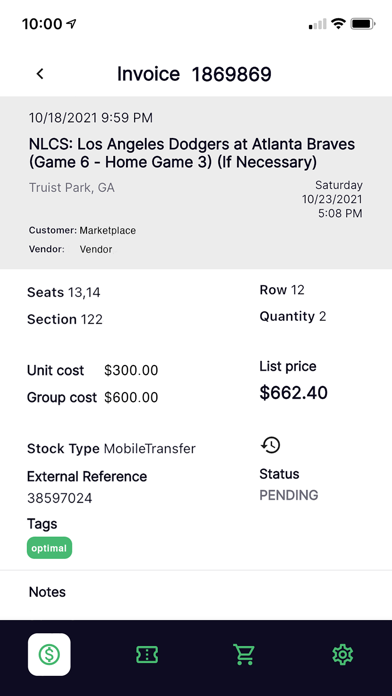Tap the Wi-Fi indicator in status bar

pos(338,24)
